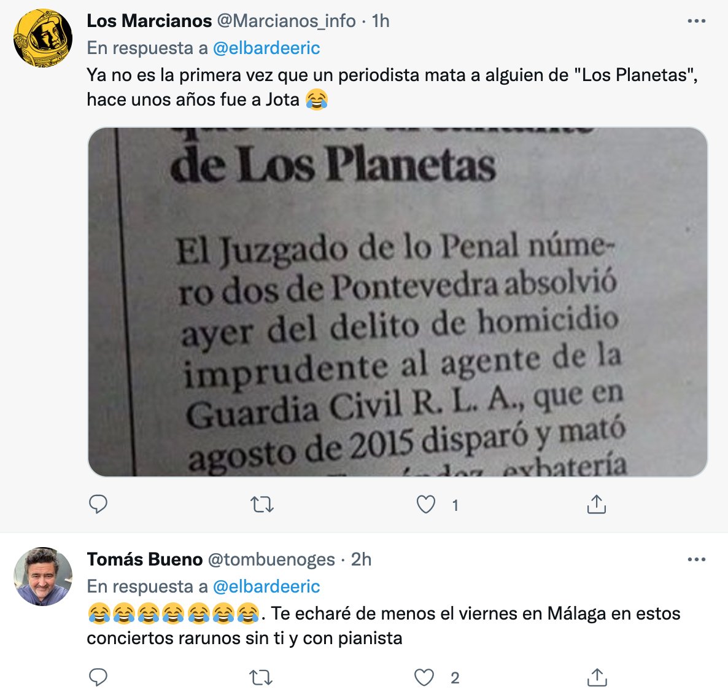Image resolution: width=728 pixels, height=700 pixels.
Task: Reply to the Los Marcianos tweet
Action: pos(98,505)
